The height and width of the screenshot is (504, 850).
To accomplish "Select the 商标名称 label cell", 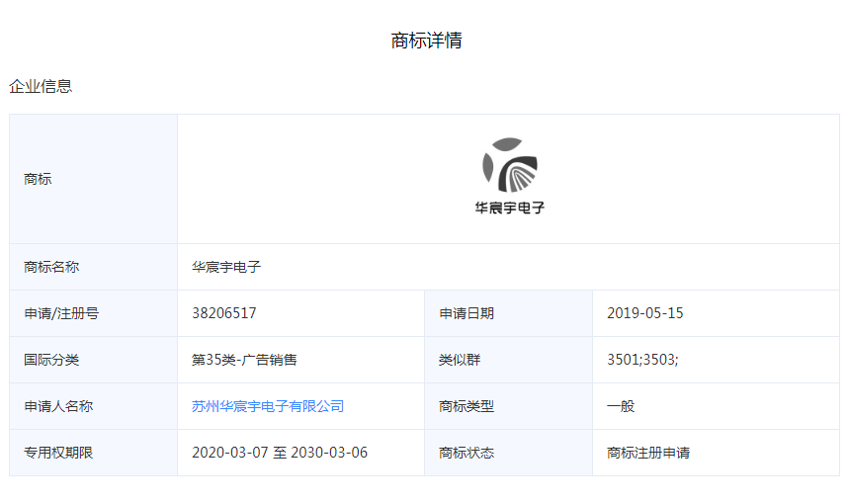I will pos(51,267).
